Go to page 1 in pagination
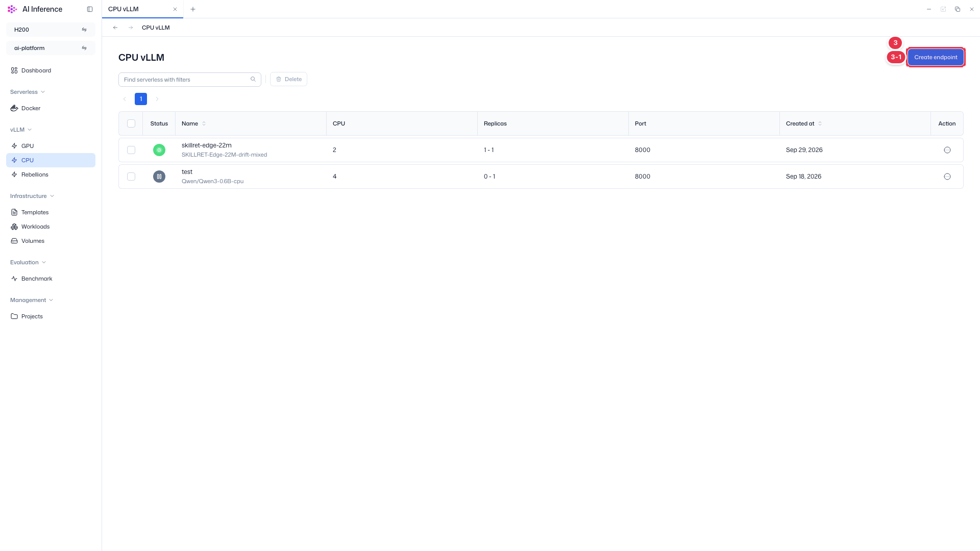Viewport: 980px width, 551px height. (x=141, y=99)
